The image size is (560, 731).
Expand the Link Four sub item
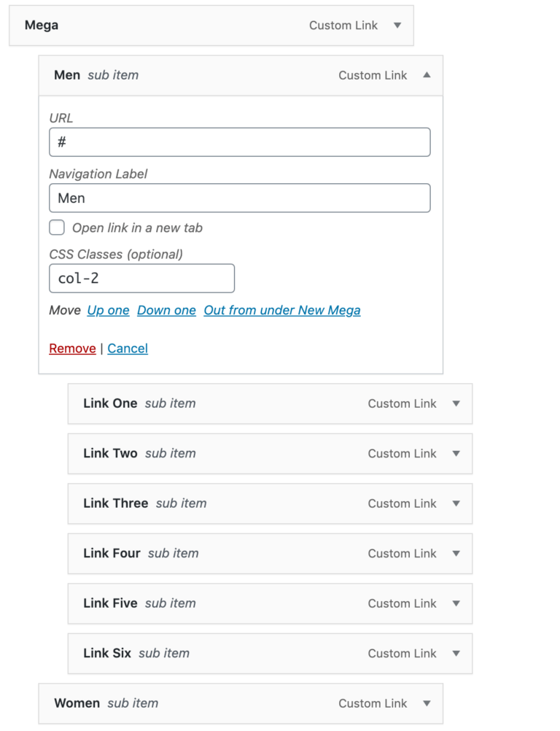click(456, 553)
